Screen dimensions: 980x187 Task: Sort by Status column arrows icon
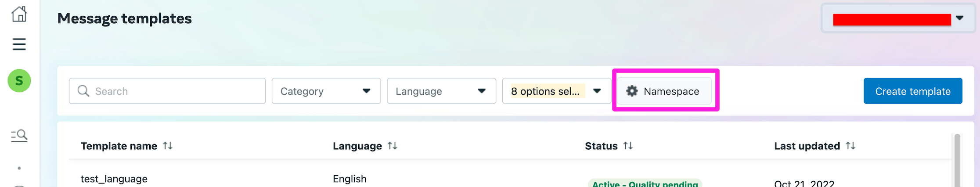click(628, 146)
